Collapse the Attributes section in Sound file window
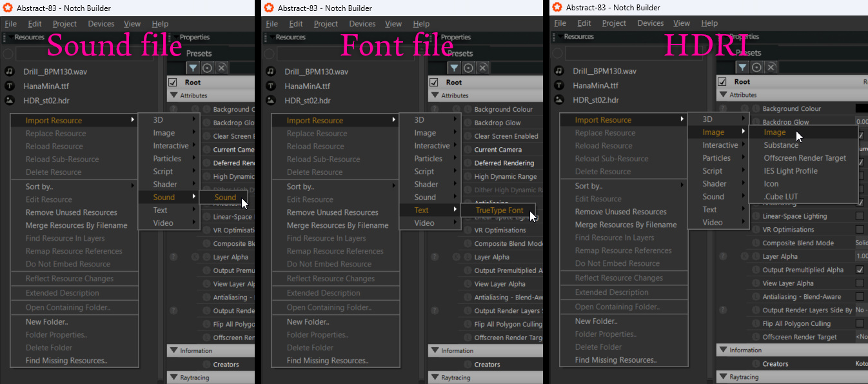 pyautogui.click(x=173, y=95)
